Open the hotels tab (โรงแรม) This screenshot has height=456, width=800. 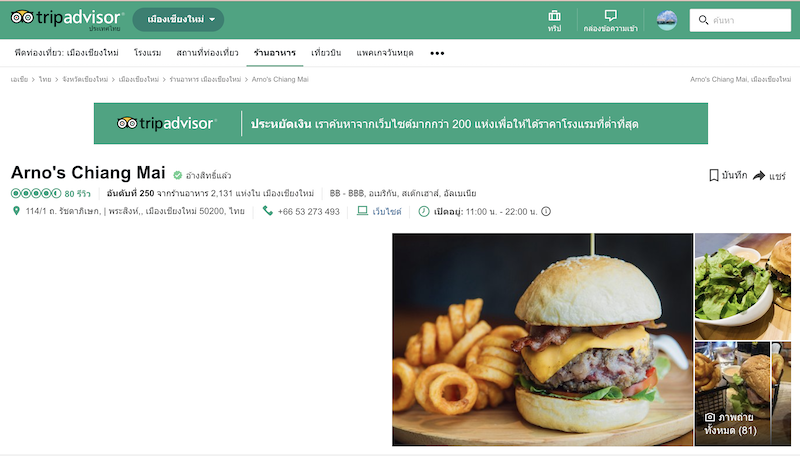(x=147, y=53)
